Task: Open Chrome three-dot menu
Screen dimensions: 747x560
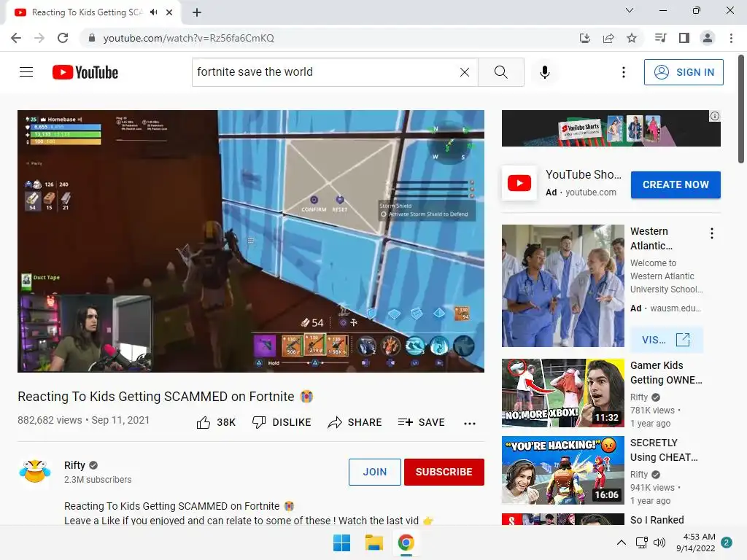Action: [x=731, y=38]
